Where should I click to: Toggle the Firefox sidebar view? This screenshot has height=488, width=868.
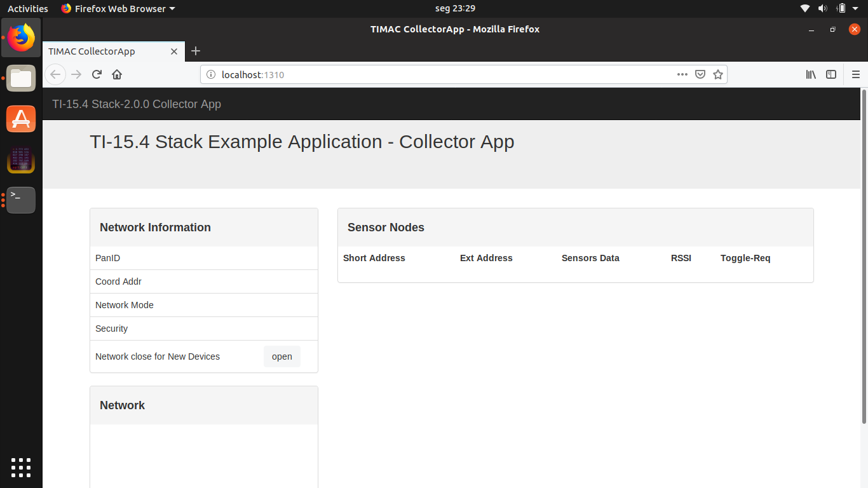coord(831,74)
